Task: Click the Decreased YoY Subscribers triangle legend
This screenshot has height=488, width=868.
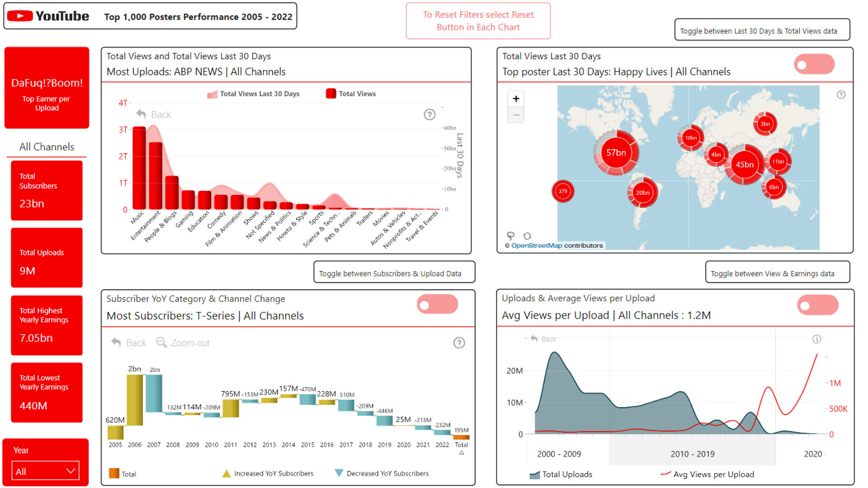Action: tap(339, 474)
